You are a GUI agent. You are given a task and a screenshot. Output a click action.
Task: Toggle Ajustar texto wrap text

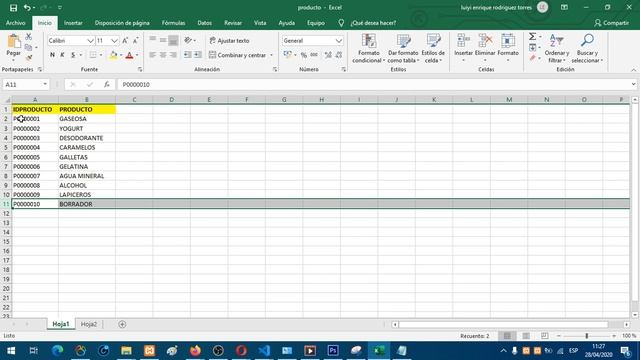tap(229, 41)
